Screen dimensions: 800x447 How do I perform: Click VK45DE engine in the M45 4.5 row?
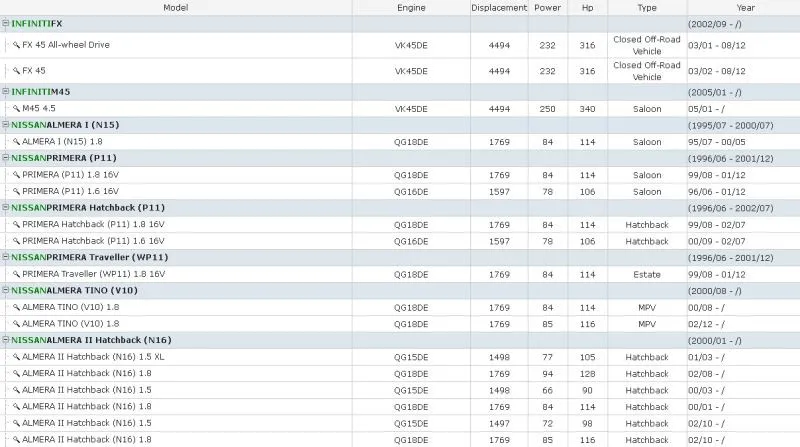pos(411,109)
